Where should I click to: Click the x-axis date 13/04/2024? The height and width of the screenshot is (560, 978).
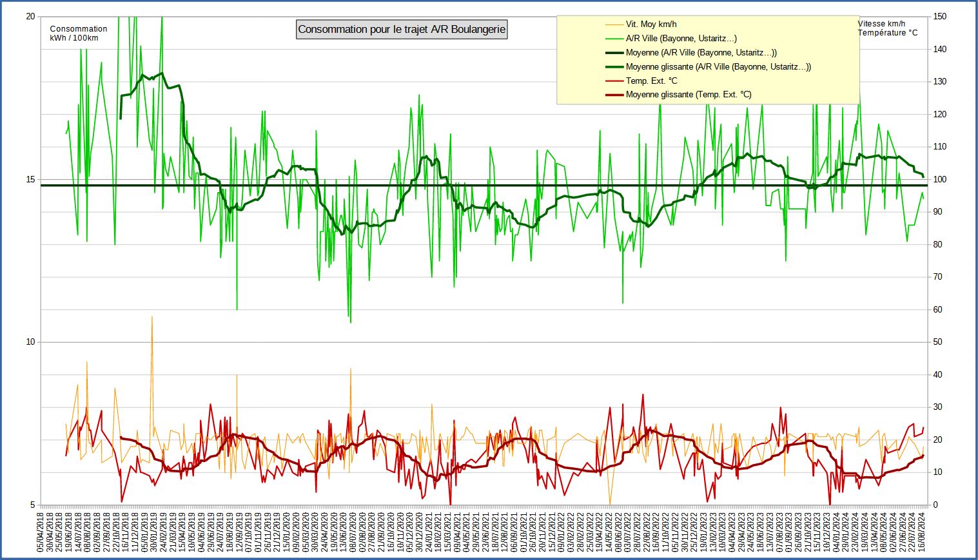(x=875, y=532)
